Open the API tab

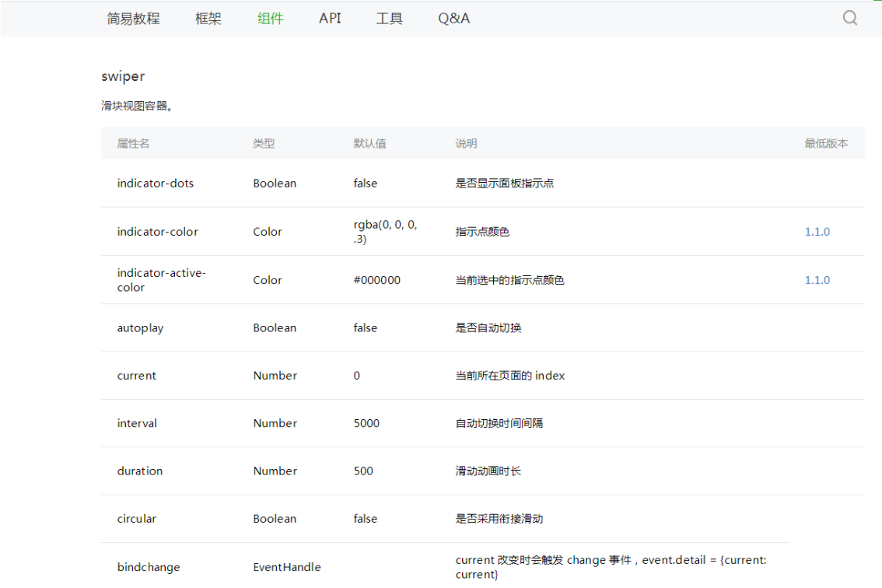coord(331,19)
